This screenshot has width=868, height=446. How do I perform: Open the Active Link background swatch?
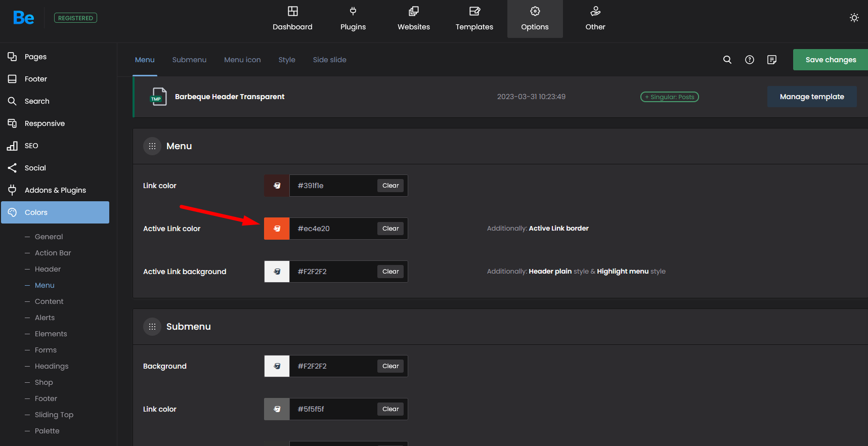[277, 272]
